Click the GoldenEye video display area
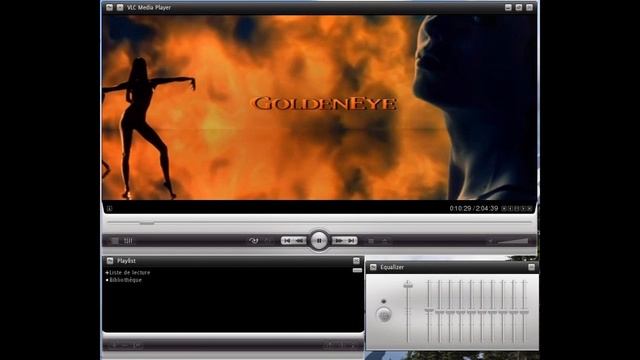 [319, 107]
